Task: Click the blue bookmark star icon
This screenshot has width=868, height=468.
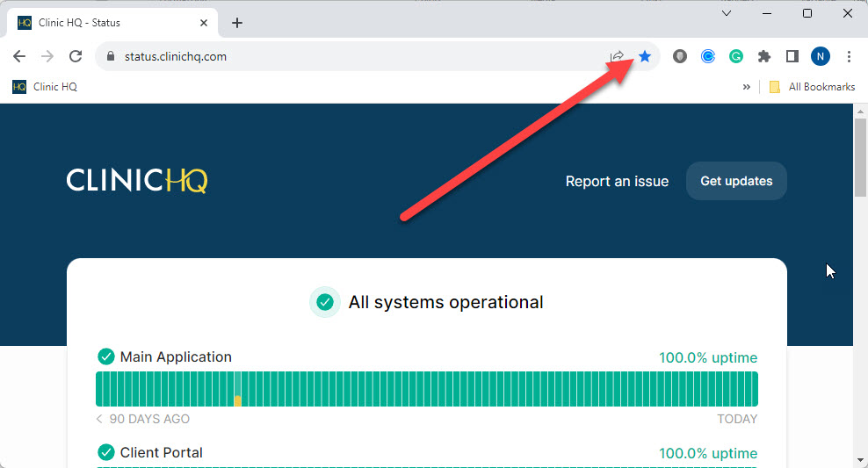Action: tap(645, 56)
